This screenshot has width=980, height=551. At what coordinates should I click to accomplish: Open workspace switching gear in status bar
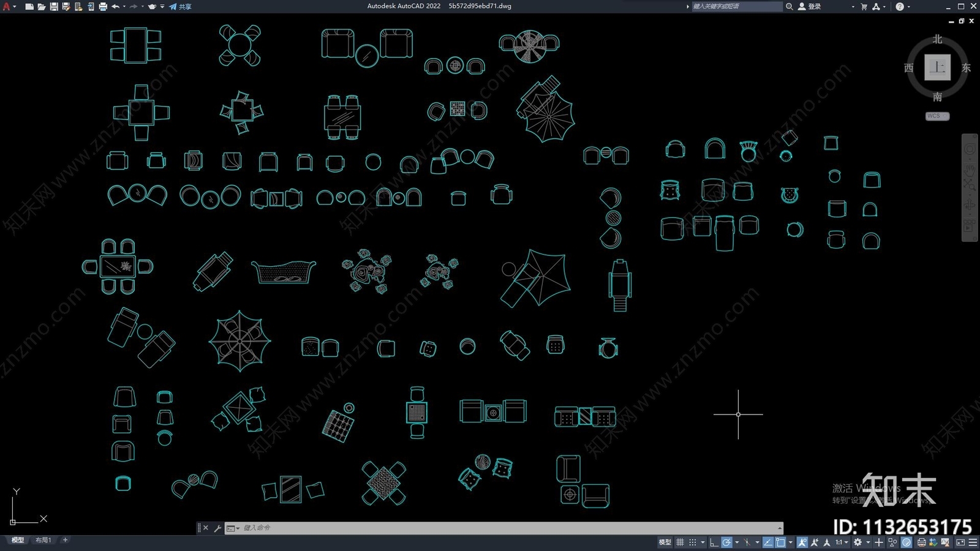858,542
